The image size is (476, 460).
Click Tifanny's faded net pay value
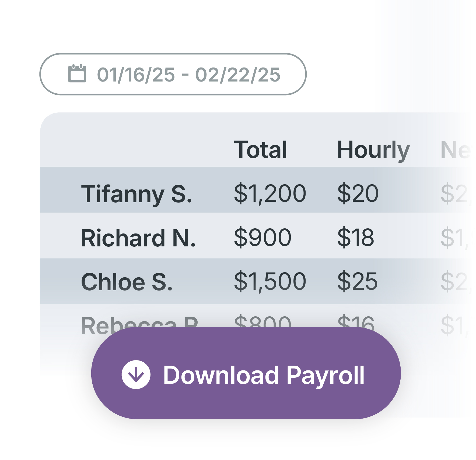(455, 193)
